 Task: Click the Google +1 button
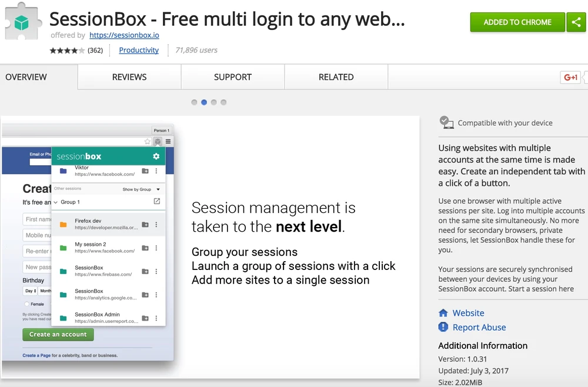point(570,77)
